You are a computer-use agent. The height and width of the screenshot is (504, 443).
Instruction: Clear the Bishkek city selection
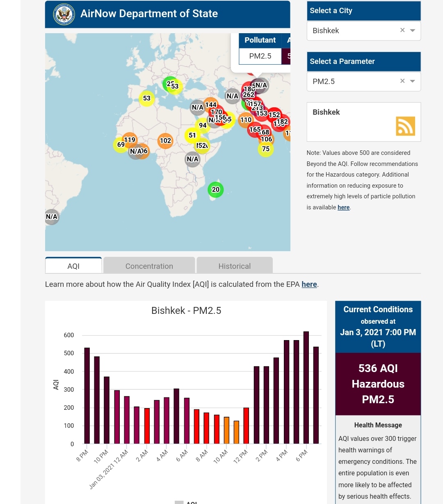point(402,30)
